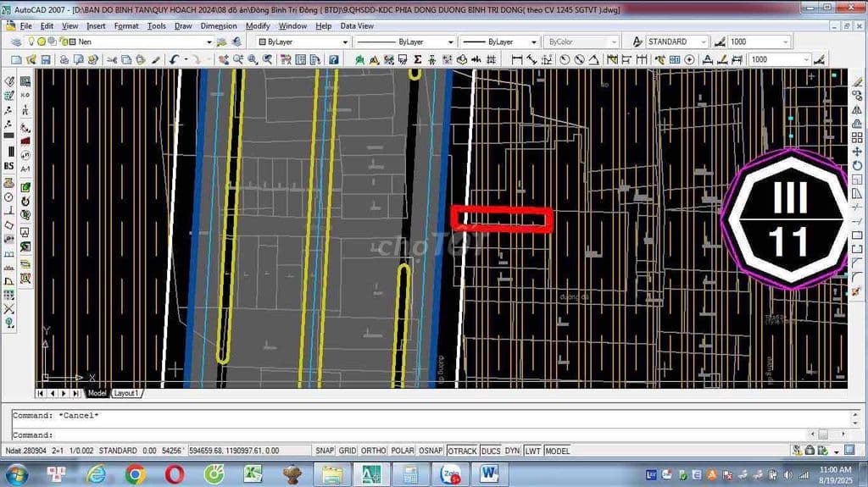Click the Undo arrow icon
Image resolution: width=868 pixels, height=487 pixels.
[175, 60]
